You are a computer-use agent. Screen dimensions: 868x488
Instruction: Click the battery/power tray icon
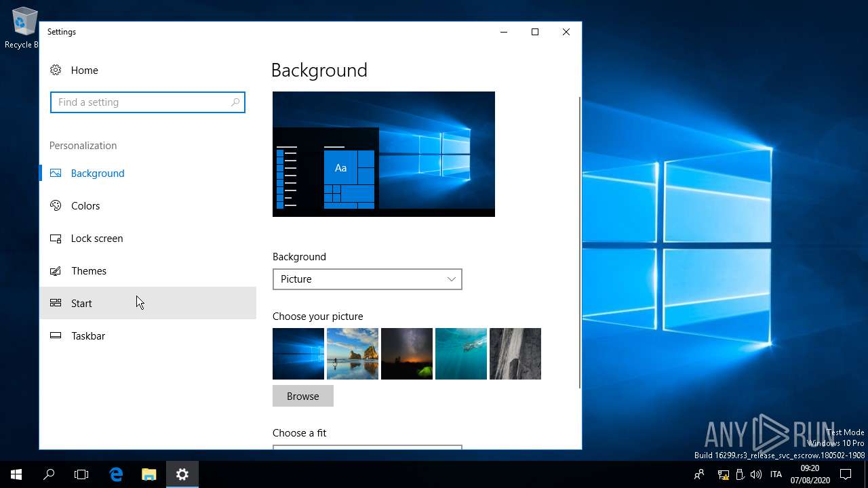point(740,474)
